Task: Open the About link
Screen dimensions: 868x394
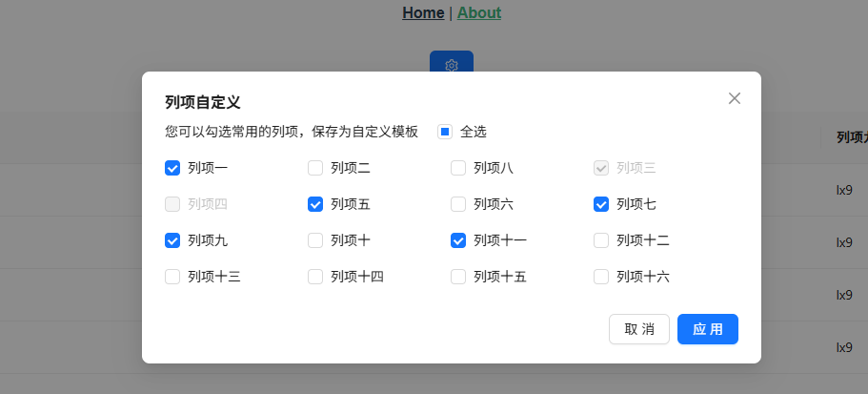Action: [479, 12]
